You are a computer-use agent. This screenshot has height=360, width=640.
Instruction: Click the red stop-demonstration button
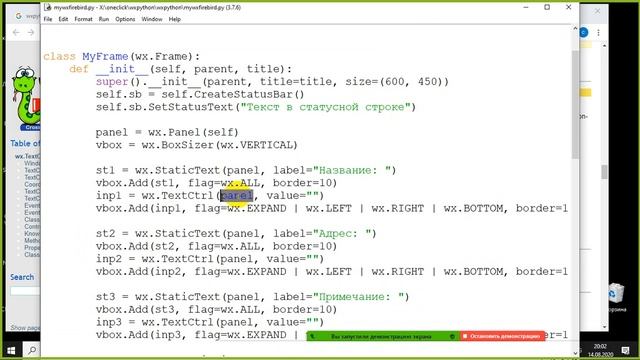click(x=502, y=336)
